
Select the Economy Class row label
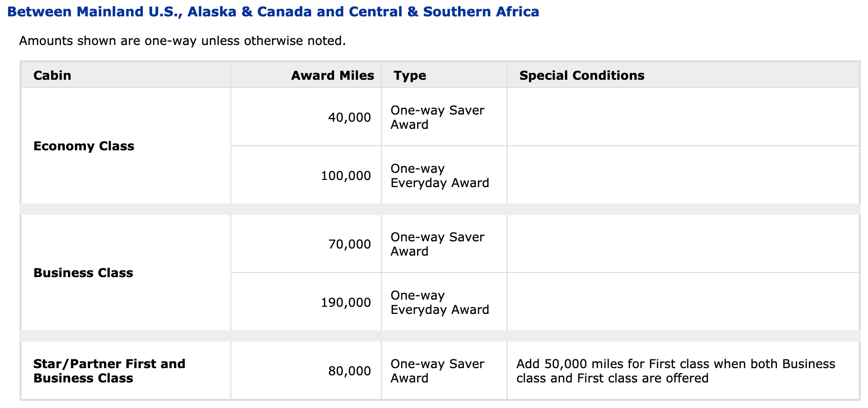point(83,146)
